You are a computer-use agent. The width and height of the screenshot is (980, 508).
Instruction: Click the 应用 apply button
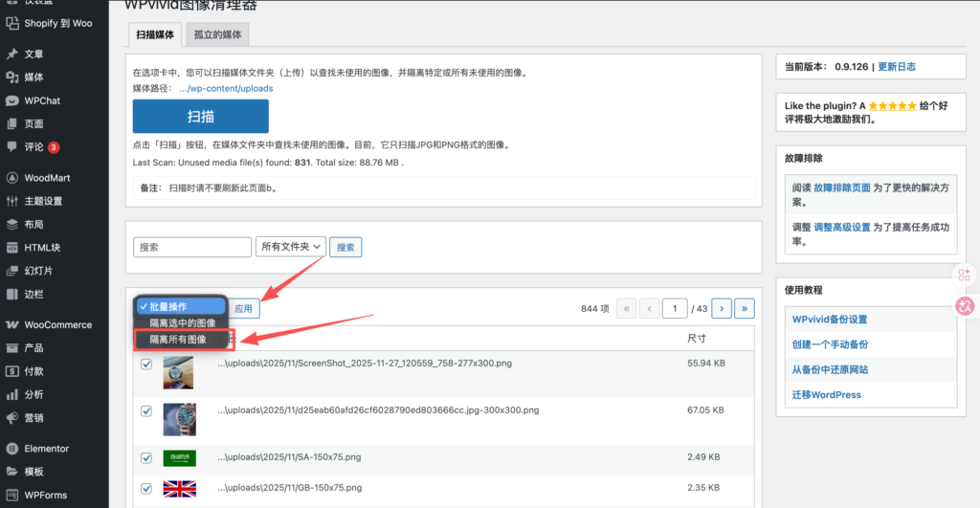click(x=244, y=308)
